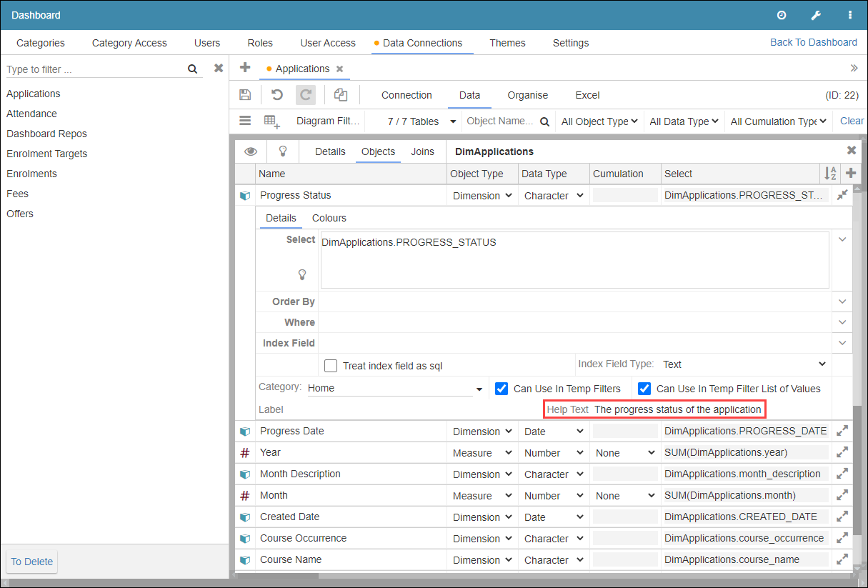Click the save disk icon
This screenshot has width=868, height=588.
point(245,95)
